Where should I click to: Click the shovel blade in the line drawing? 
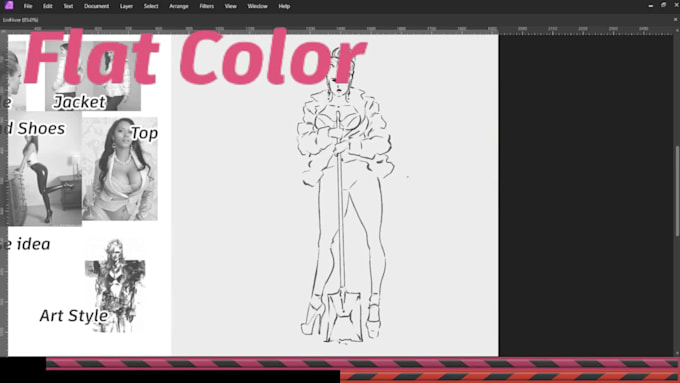(344, 316)
